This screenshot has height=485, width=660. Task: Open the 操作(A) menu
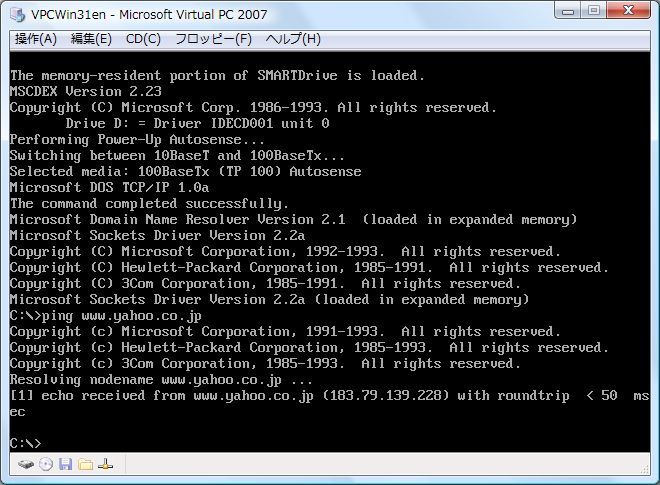pos(35,39)
